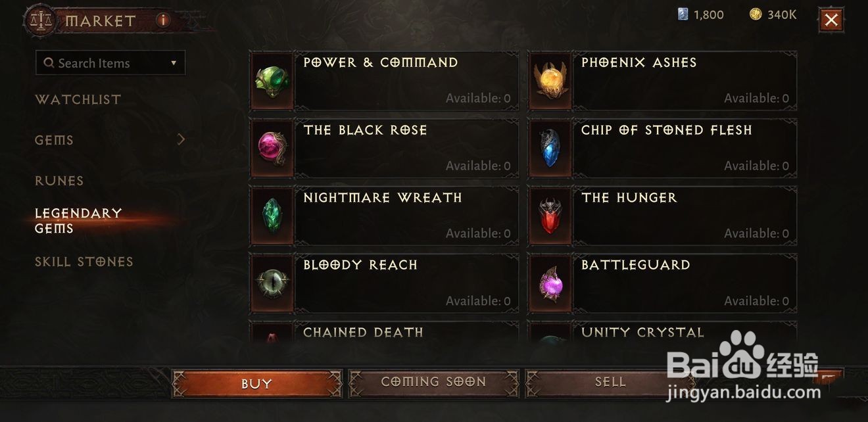Switch to the Runes category
Image resolution: width=868 pixels, height=422 pixels.
pyautogui.click(x=59, y=181)
